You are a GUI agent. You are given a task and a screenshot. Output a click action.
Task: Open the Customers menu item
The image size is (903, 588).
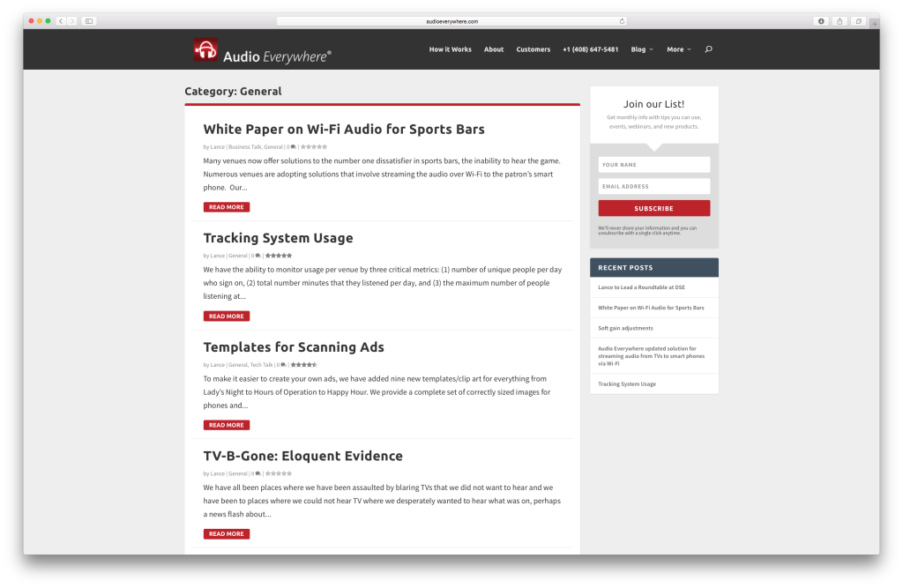(534, 49)
